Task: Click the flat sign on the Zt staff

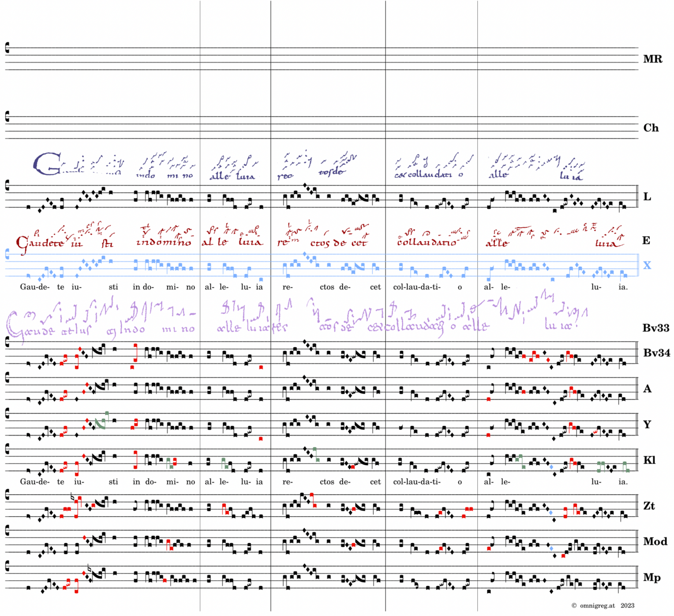Action: click(x=73, y=497)
